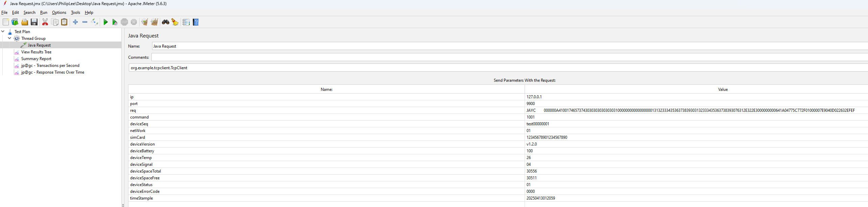868x207 pixels.
Task: Collapse the Thread Group tree node
Action: [9, 38]
